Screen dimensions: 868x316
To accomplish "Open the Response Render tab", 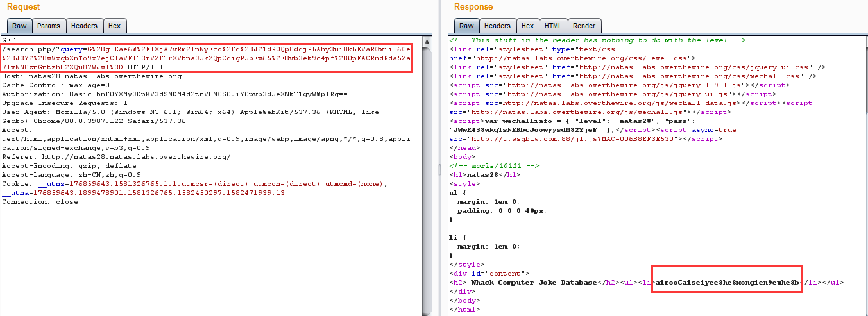I will 584,26.
